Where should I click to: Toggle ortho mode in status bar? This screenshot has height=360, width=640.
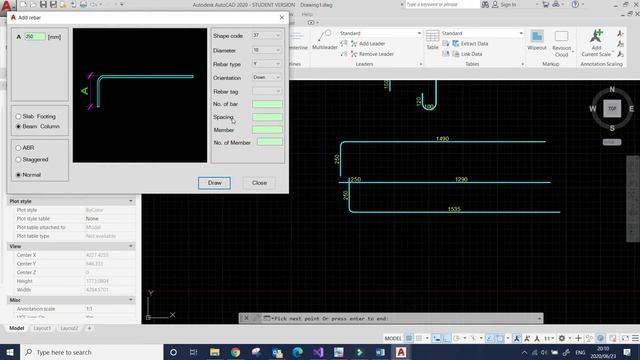[447, 338]
